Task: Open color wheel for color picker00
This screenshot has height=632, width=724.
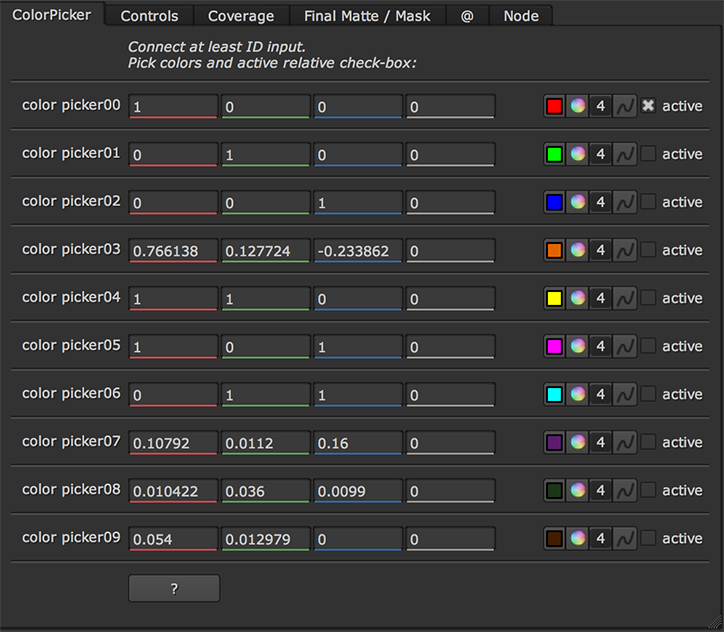Action: click(x=577, y=106)
